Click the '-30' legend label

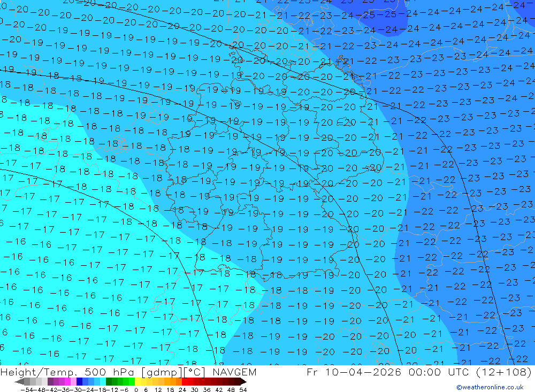[76, 390]
